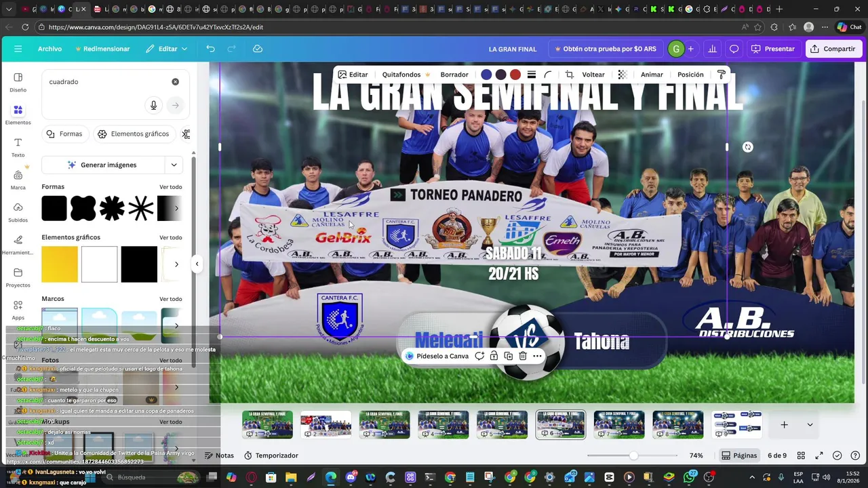The width and height of the screenshot is (868, 488).
Task: Rotate the selected image with rotate handle
Action: tap(747, 147)
